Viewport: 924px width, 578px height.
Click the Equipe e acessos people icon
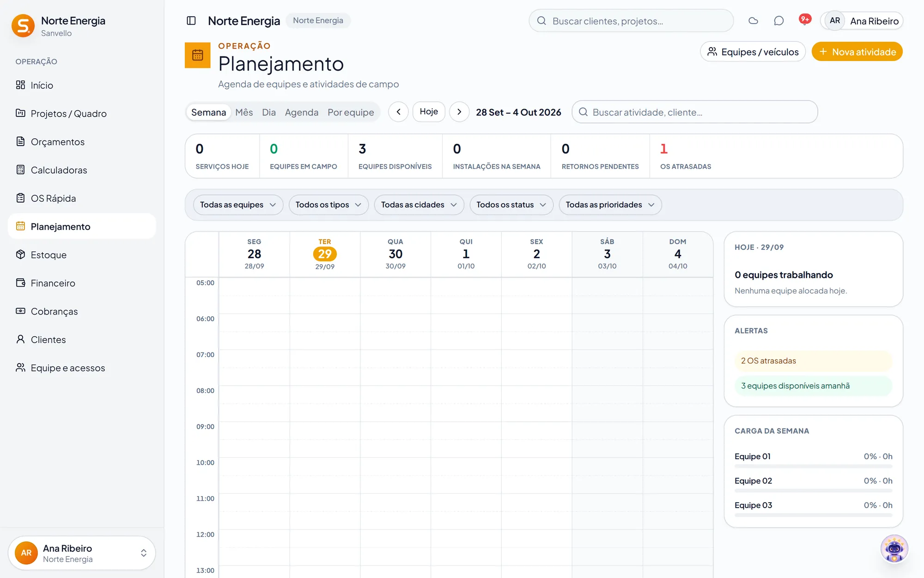coord(20,368)
